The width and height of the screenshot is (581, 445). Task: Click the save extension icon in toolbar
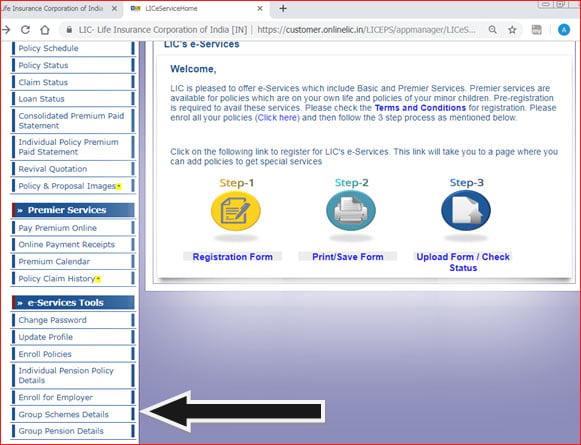click(536, 30)
